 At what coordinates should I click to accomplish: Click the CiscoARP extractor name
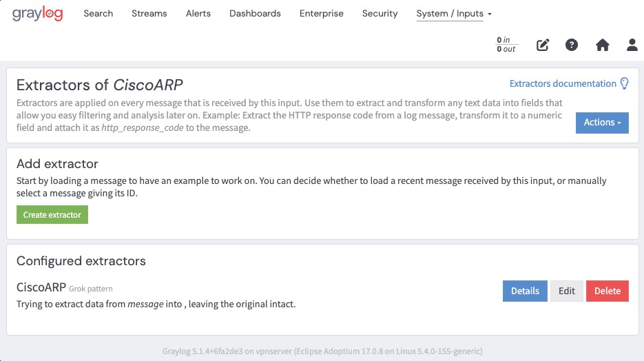41,287
